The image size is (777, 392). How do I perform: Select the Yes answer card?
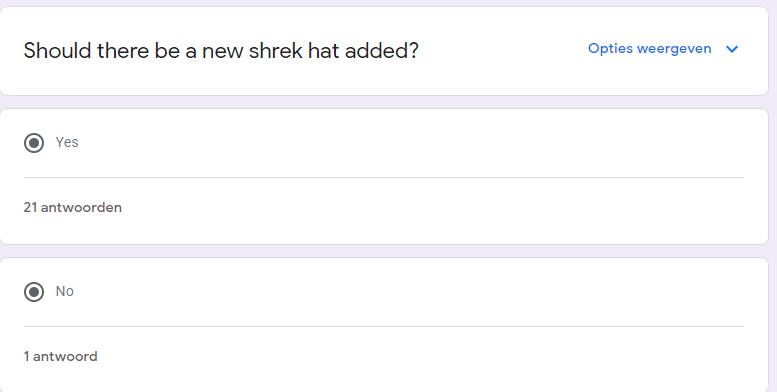point(384,176)
